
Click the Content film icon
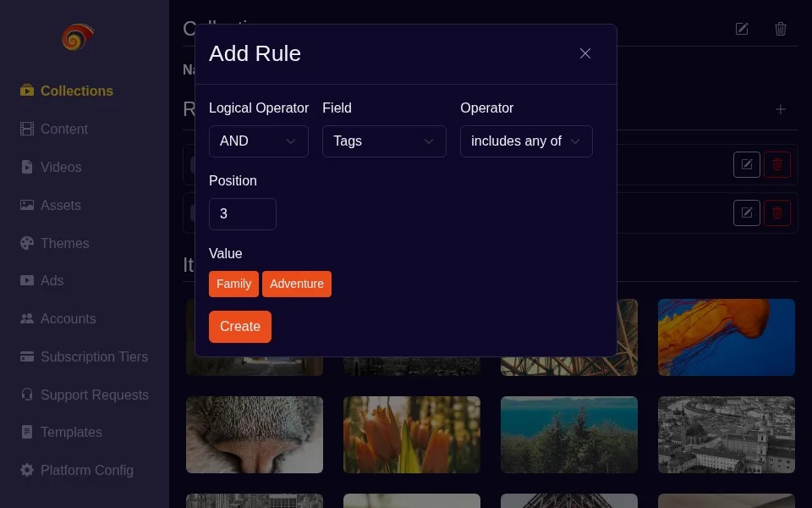pyautogui.click(x=27, y=129)
